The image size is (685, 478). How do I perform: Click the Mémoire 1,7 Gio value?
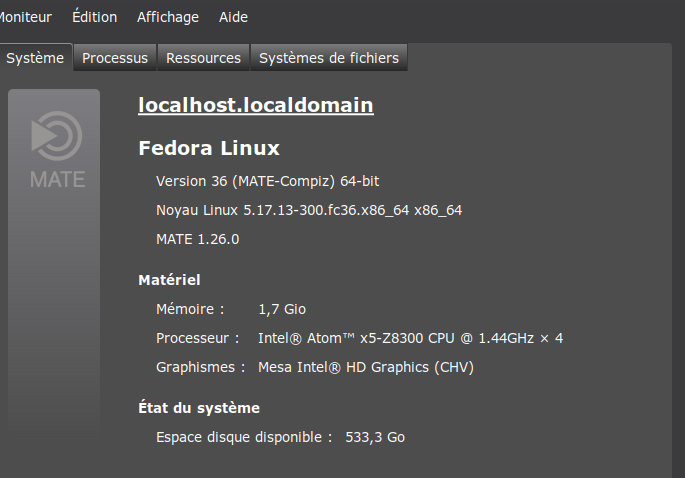pos(282,309)
